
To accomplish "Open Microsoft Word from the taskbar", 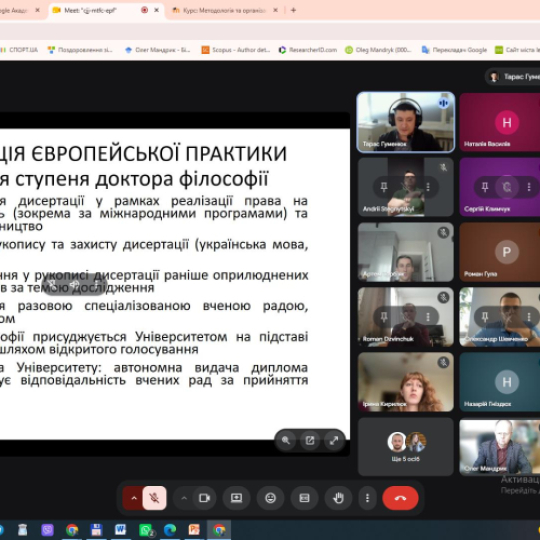I will (x=121, y=530).
